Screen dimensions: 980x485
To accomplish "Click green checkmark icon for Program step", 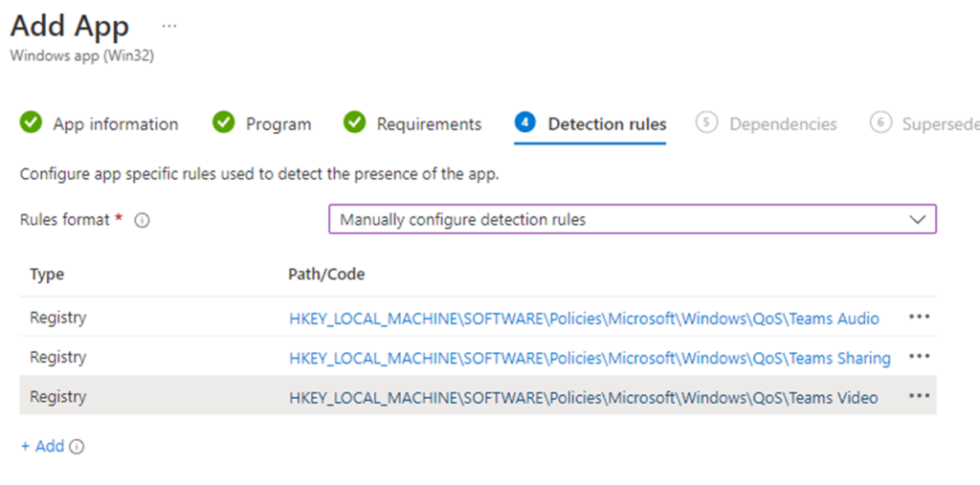I will pyautogui.click(x=224, y=123).
